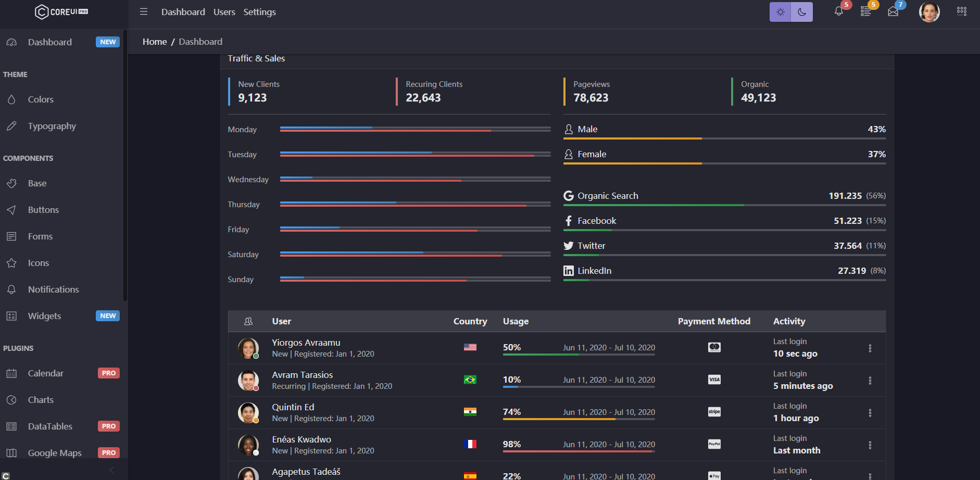Click the CoreUI Pro logo
The height and width of the screenshot is (480, 980).
point(61,11)
